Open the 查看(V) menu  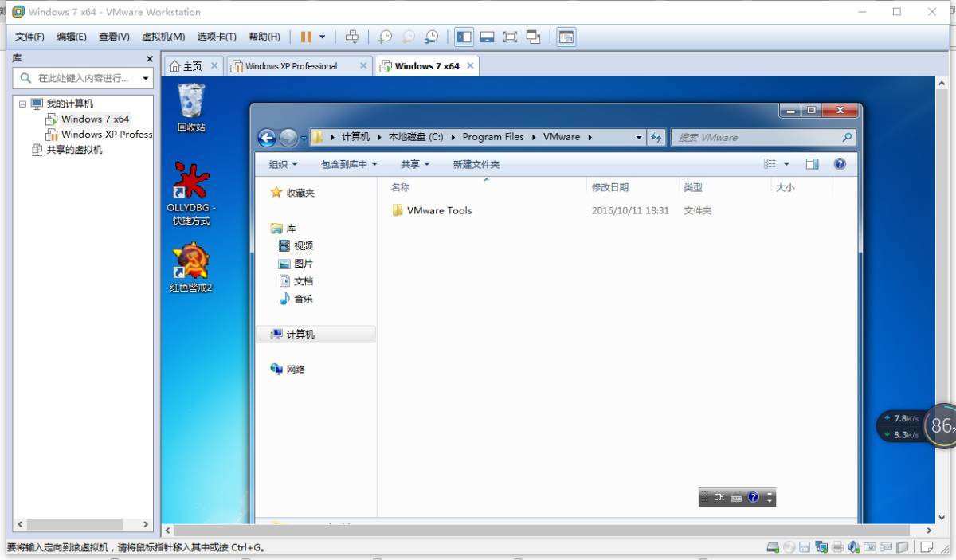pyautogui.click(x=114, y=37)
